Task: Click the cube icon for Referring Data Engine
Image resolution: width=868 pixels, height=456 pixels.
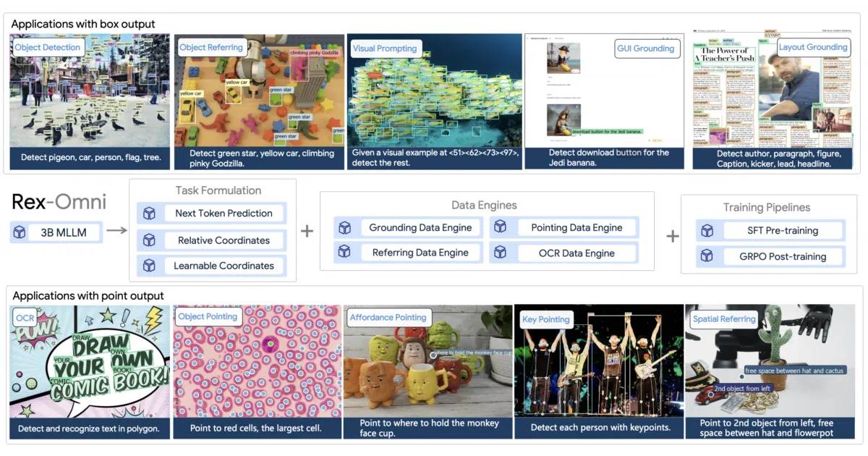Action: (x=345, y=253)
